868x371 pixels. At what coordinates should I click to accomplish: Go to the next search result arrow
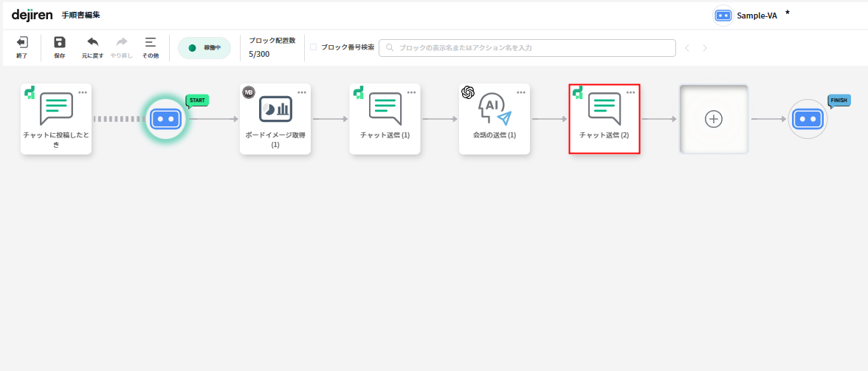coord(705,48)
